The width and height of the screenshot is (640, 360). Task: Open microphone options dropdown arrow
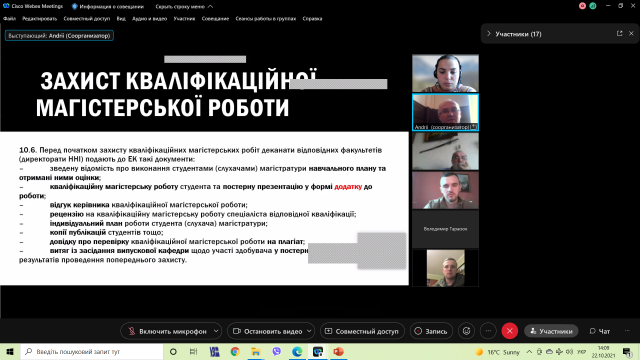tap(216, 331)
